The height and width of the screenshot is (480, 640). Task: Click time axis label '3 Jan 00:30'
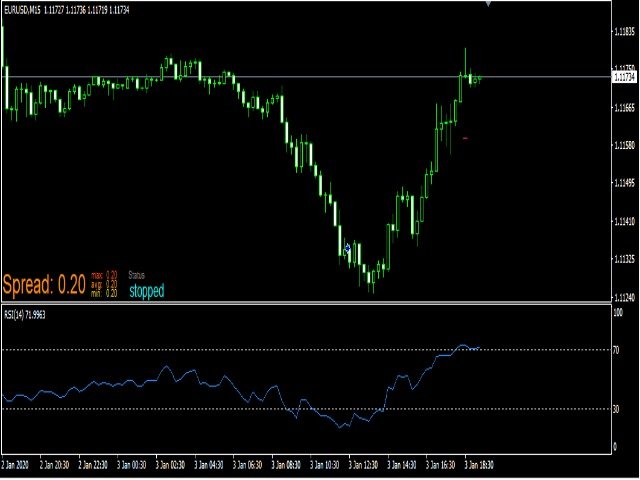(131, 465)
